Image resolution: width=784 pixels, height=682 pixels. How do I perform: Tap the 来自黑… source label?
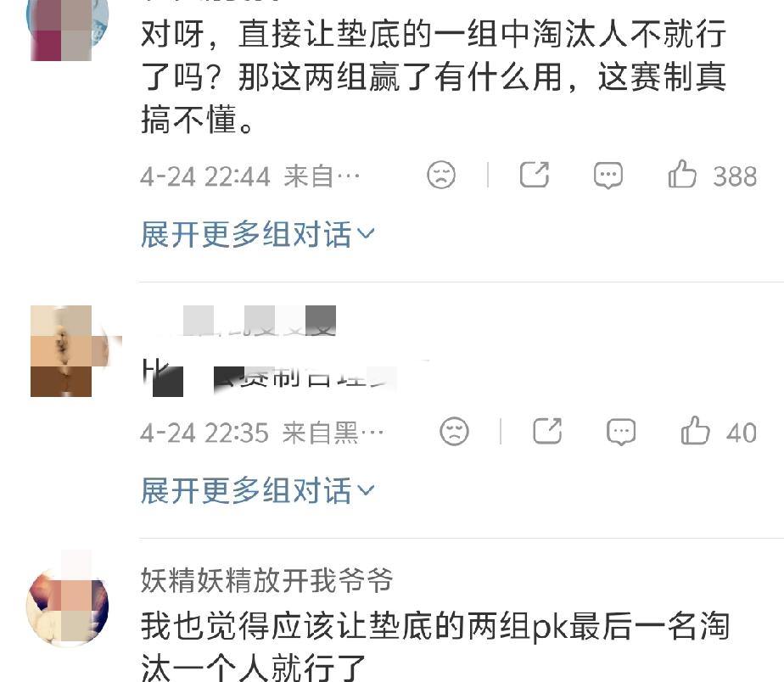[x=333, y=433]
